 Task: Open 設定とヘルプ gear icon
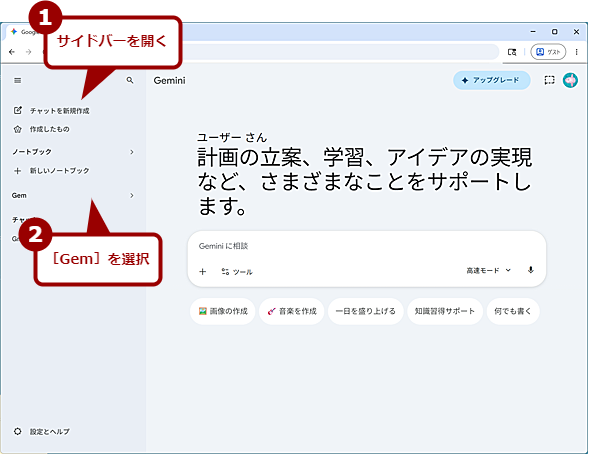18,431
